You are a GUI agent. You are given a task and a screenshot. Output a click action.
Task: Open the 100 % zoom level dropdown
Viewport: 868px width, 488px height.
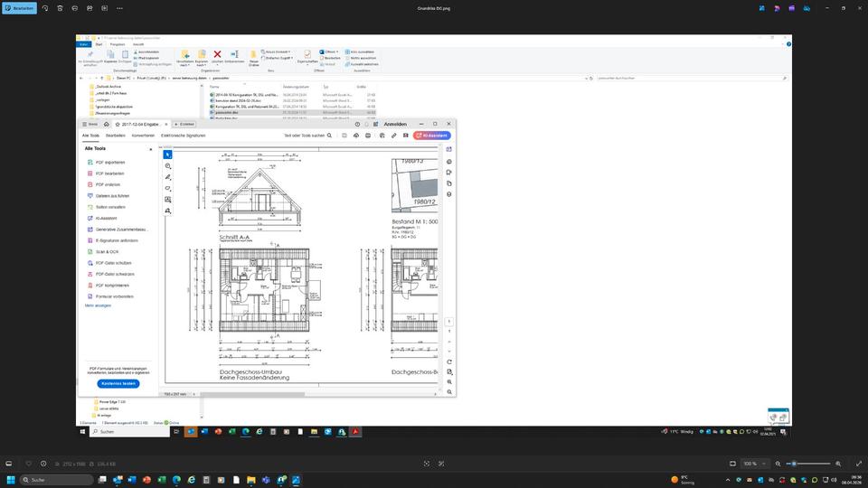tap(754, 464)
